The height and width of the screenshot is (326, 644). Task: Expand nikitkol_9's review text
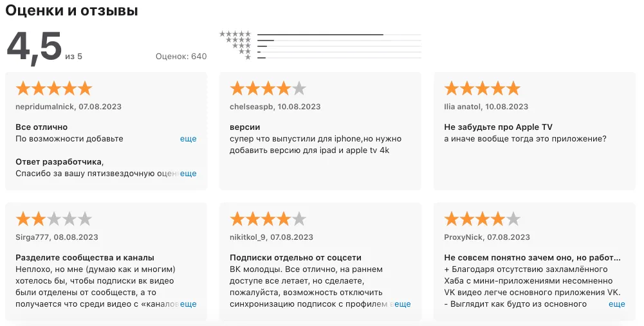(402, 304)
